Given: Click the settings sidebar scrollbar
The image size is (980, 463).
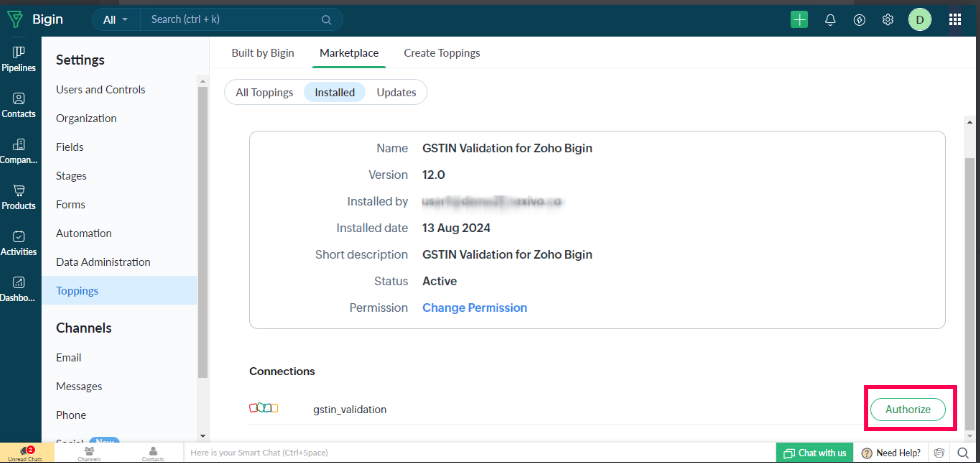Looking at the screenshot, I should click(202, 232).
